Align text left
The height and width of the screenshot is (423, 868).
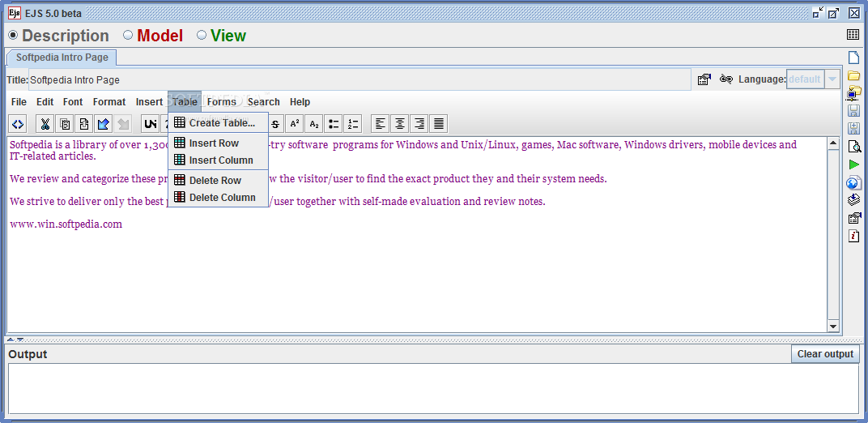click(x=381, y=124)
